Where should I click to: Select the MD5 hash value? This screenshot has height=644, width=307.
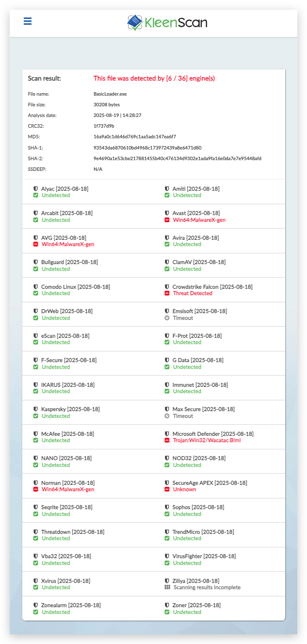point(135,137)
